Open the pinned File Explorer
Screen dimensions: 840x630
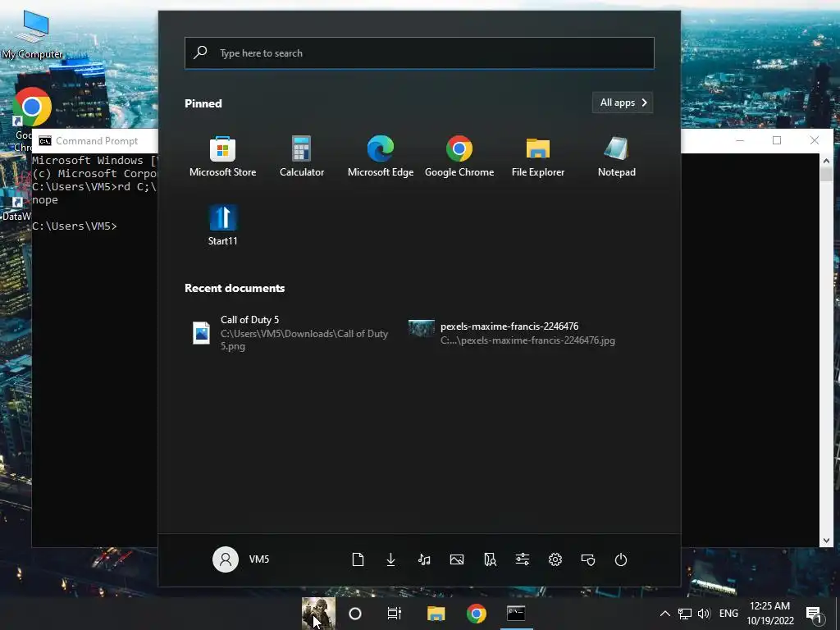point(538,157)
